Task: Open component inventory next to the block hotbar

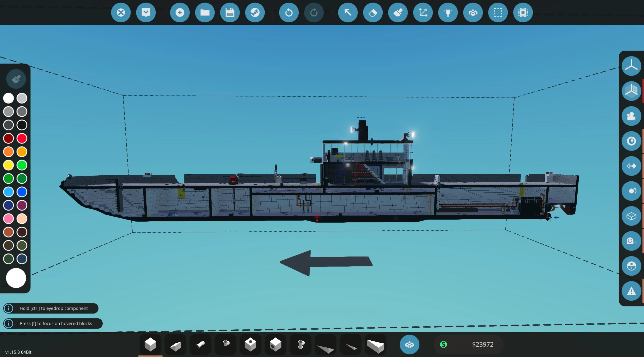Action: coord(409,344)
